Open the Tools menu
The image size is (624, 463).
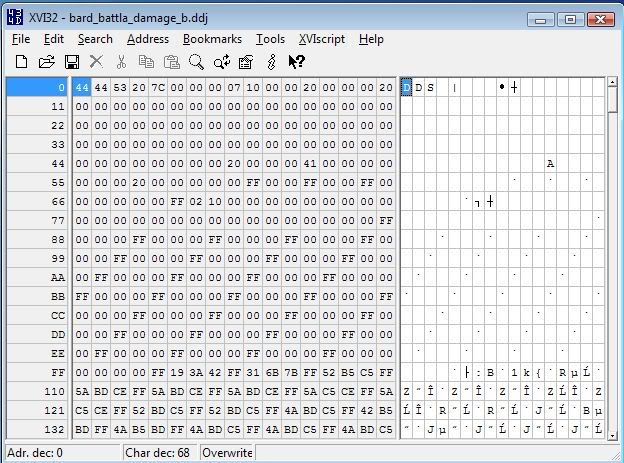click(270, 39)
